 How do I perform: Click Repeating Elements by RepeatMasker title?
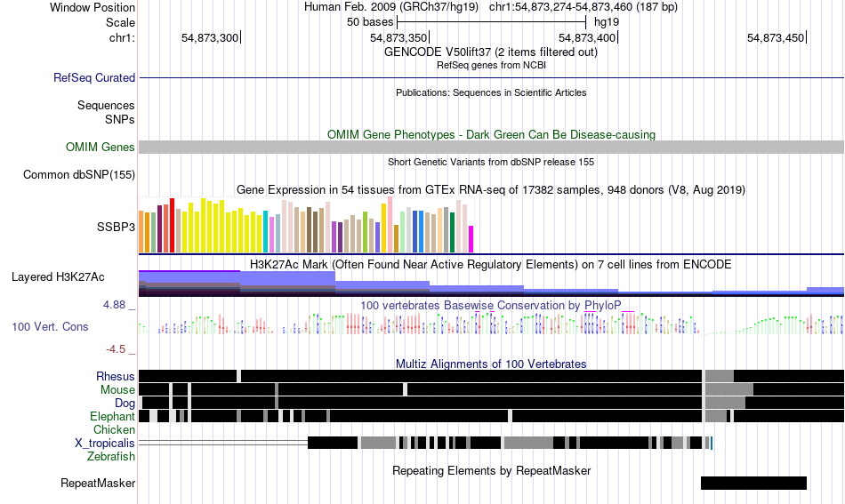tap(491, 470)
